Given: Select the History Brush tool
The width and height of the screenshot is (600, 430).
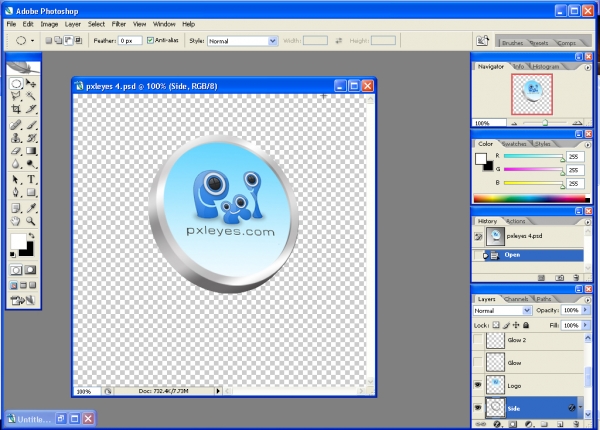Looking at the screenshot, I should pos(31,138).
